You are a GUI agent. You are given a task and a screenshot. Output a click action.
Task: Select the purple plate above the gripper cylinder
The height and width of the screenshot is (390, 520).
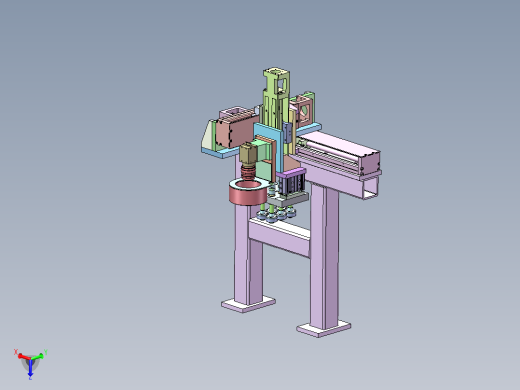pyautogui.click(x=291, y=173)
